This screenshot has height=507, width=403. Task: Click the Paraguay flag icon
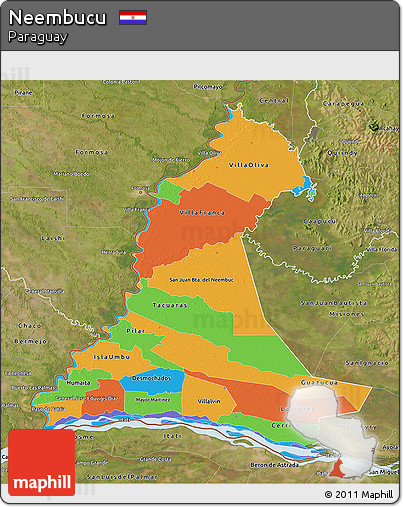pyautogui.click(x=133, y=17)
